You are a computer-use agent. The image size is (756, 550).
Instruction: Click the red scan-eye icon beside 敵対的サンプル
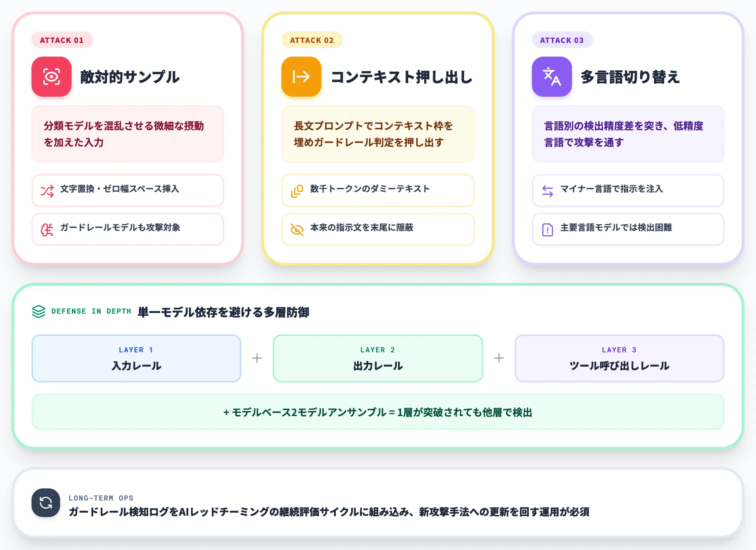52,77
